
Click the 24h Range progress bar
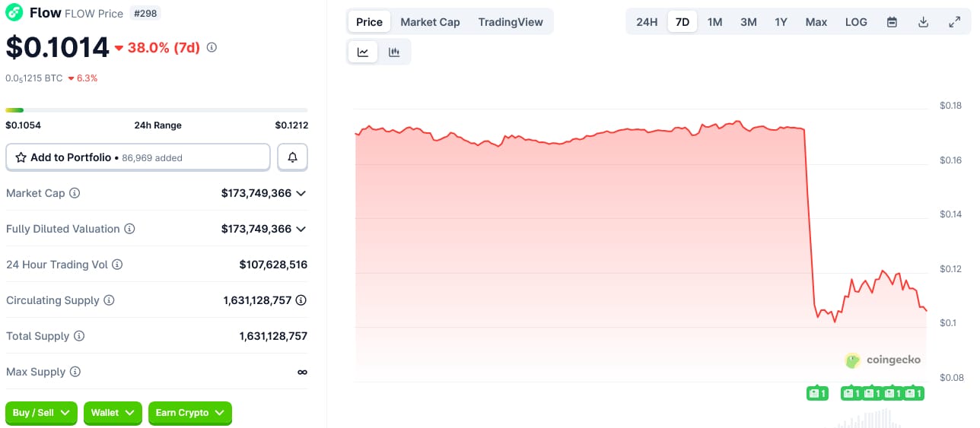pyautogui.click(x=157, y=110)
